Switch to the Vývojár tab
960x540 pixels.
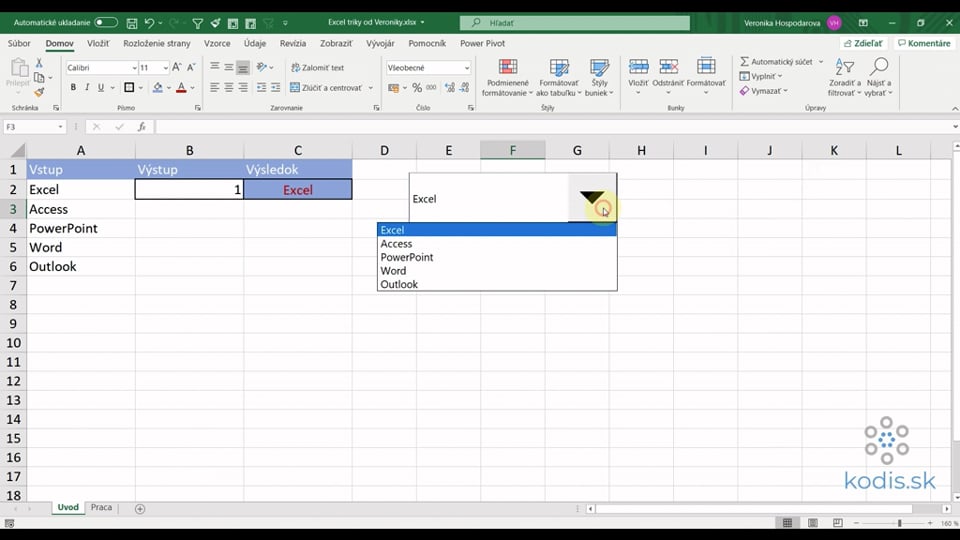coord(380,43)
